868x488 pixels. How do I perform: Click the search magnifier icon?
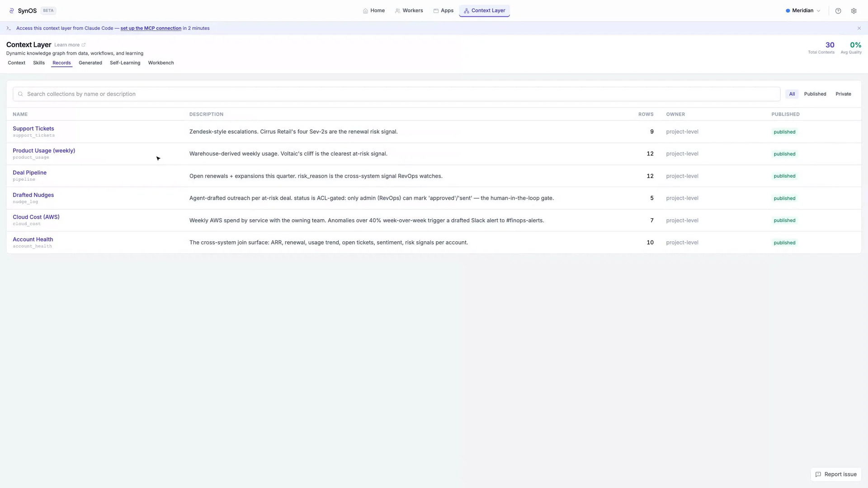[20, 94]
